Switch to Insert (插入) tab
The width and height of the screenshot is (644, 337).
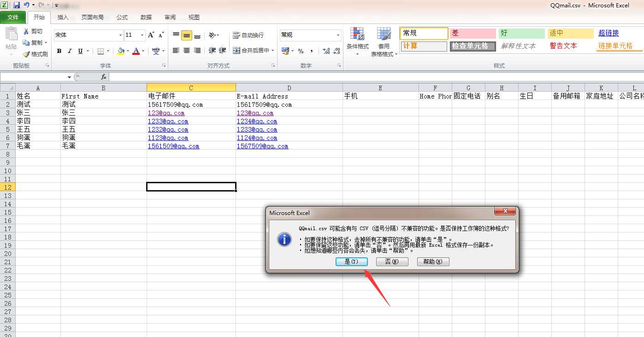tap(63, 17)
